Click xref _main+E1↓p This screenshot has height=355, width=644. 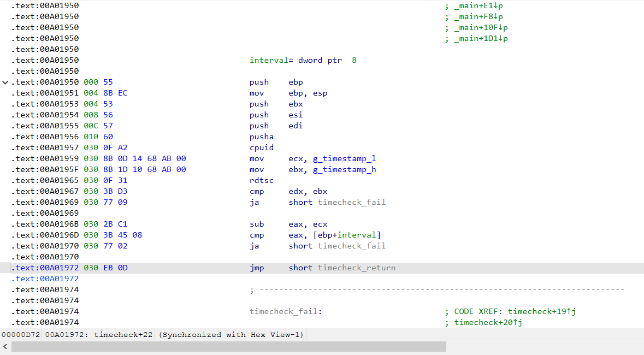[478, 6]
